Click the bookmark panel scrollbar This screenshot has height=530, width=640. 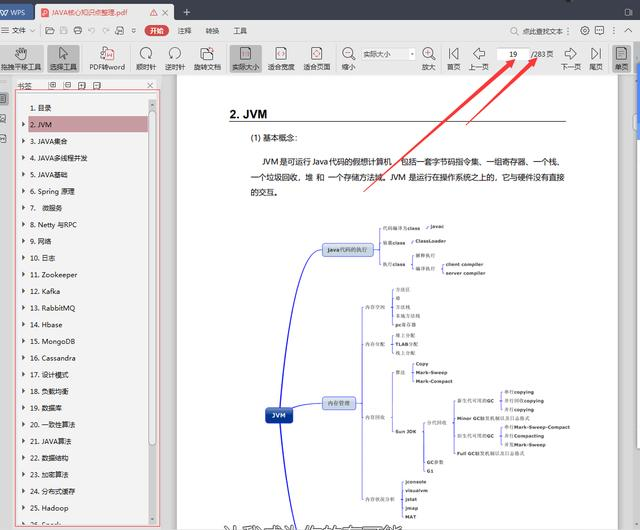152,278
